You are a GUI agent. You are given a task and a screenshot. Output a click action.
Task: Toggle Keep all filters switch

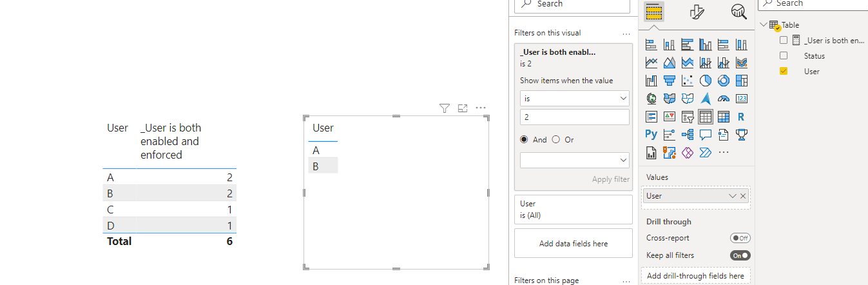tap(740, 255)
